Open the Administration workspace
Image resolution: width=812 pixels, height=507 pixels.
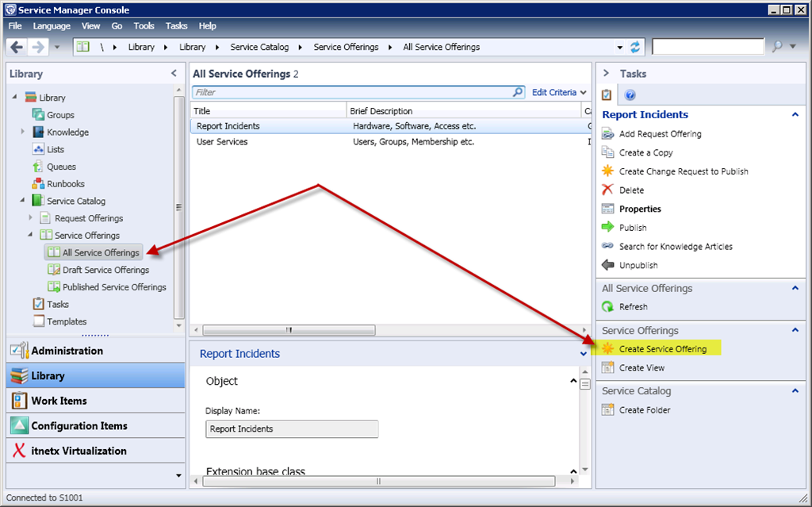click(67, 351)
